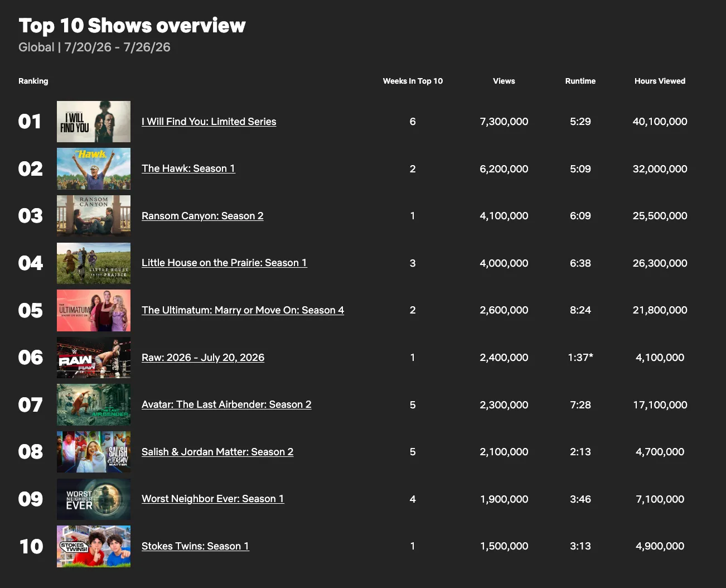Select the 7,300,000 views value
This screenshot has height=588, width=726.
(x=504, y=122)
